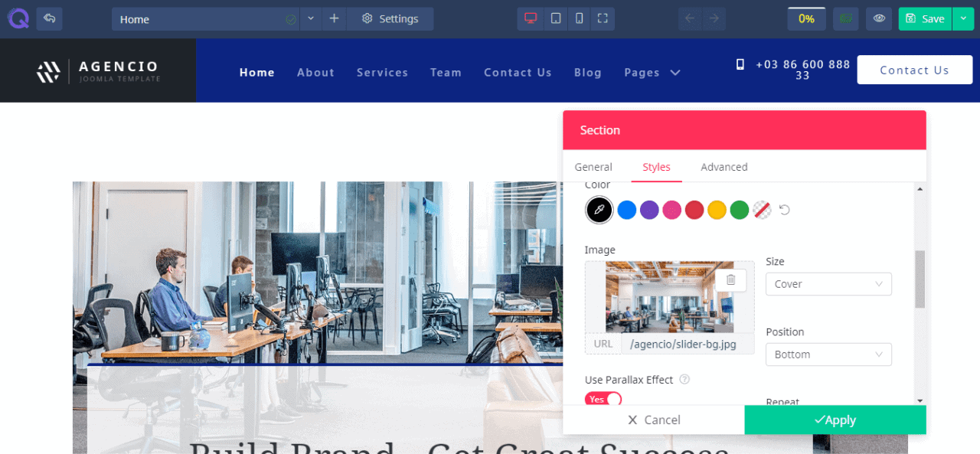
Task: Open the Position dropdown showing Bottom
Action: coord(828,354)
